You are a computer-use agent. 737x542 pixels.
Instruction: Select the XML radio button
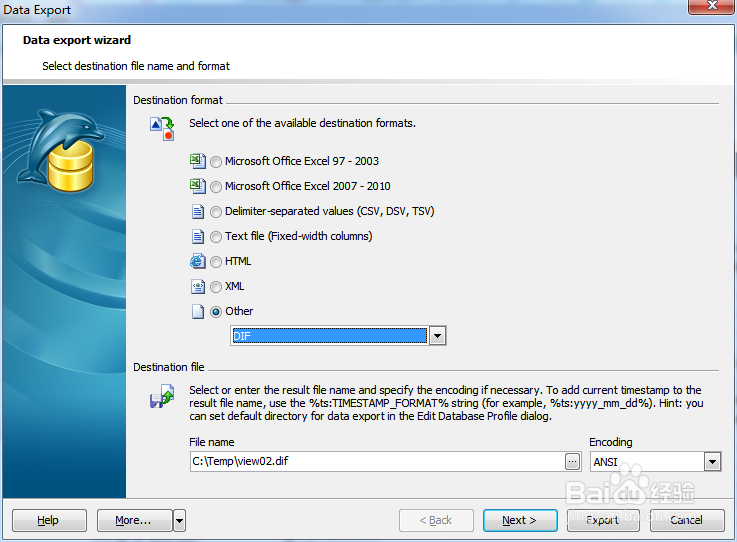click(x=216, y=287)
